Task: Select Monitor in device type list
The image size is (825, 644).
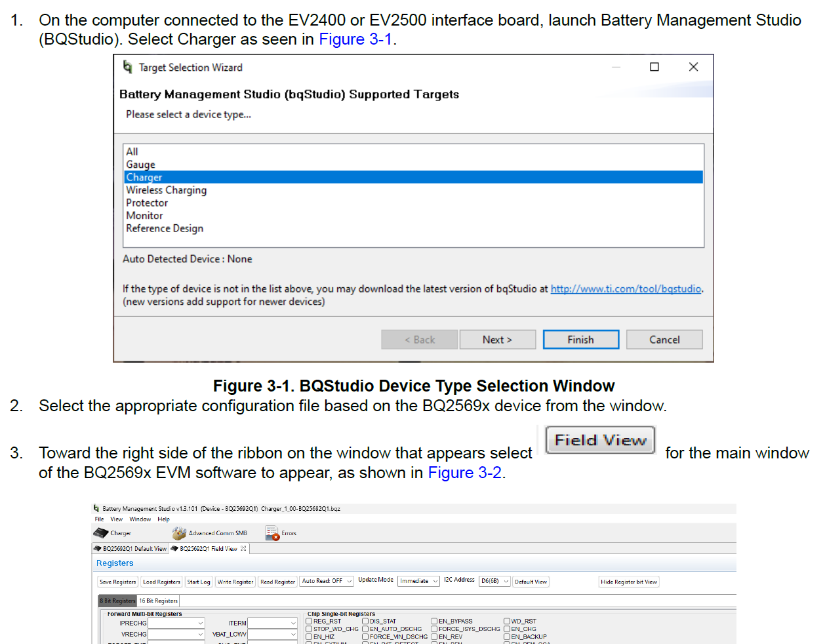Action: pyautogui.click(x=413, y=216)
